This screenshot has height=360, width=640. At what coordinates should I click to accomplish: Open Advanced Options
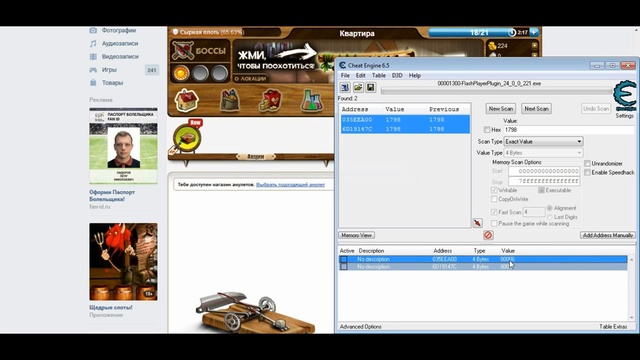pyautogui.click(x=360, y=327)
